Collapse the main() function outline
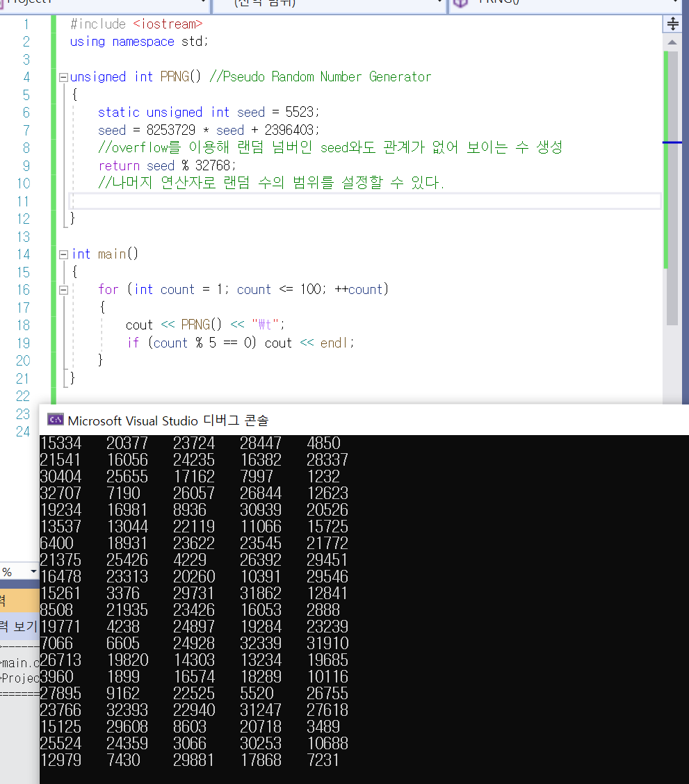Viewport: 689px width, 784px height. [x=63, y=254]
